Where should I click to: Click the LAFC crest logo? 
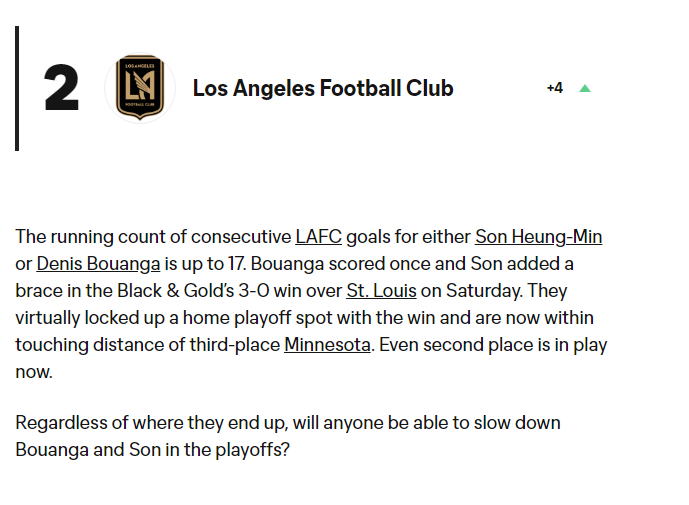139,88
